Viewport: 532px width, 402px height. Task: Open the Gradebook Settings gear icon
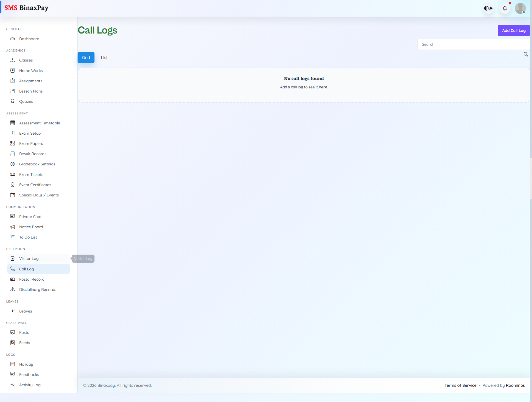coord(13,164)
